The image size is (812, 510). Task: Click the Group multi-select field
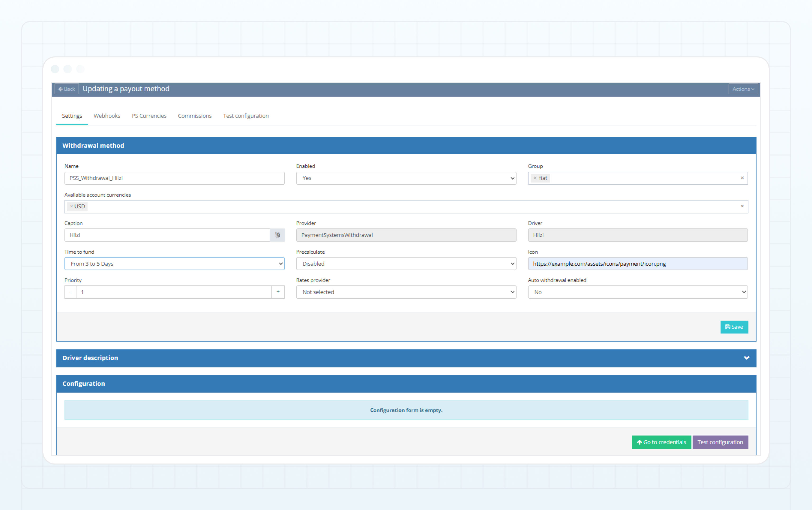[x=638, y=178]
